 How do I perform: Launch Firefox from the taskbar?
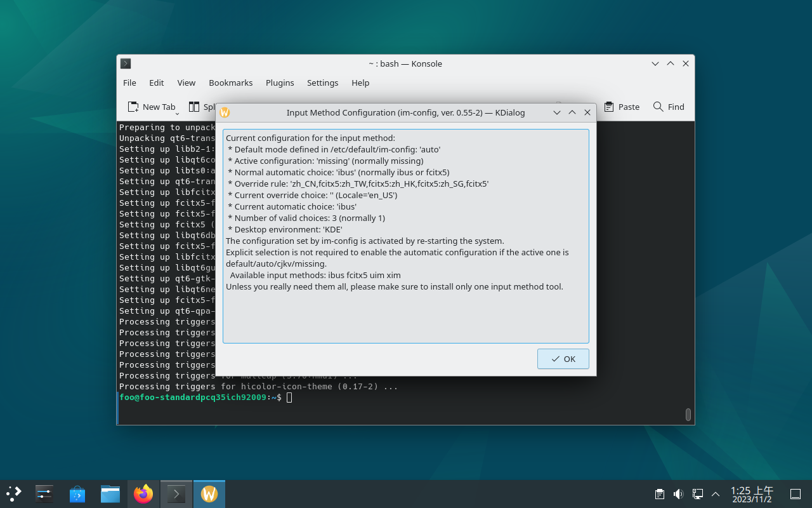tap(143, 493)
